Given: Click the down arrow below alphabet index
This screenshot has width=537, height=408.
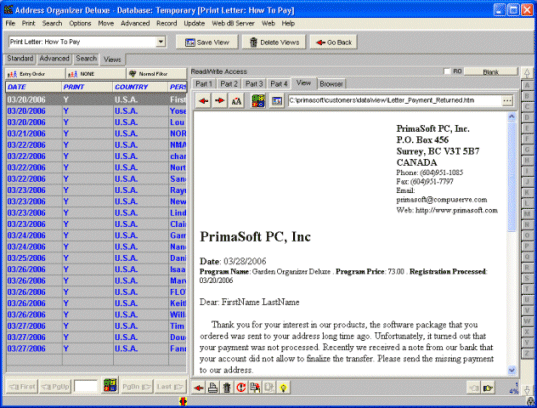Looking at the screenshot, I should [x=527, y=389].
